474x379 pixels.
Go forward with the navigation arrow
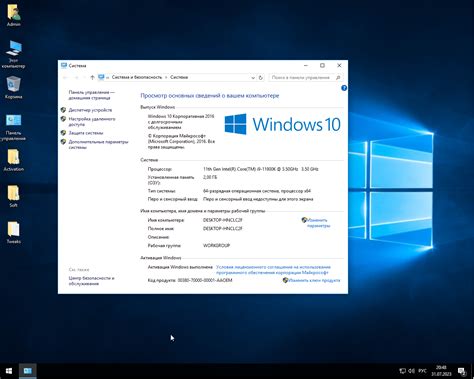tap(77, 77)
